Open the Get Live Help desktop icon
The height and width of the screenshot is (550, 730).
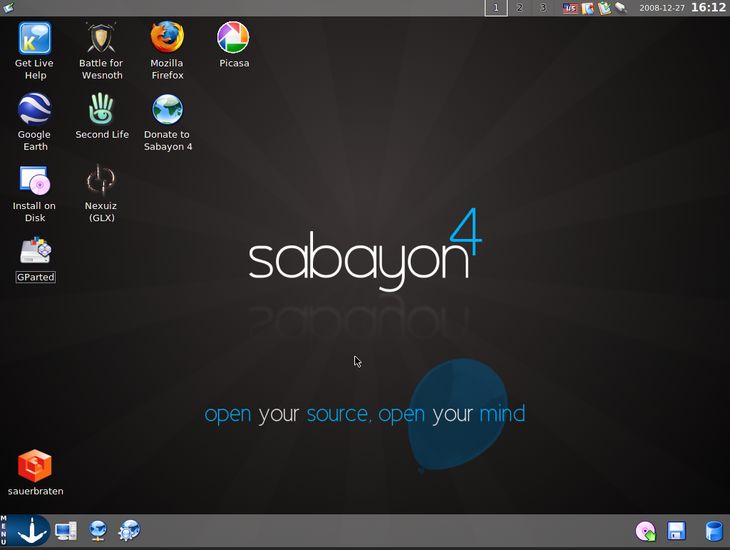point(34,38)
